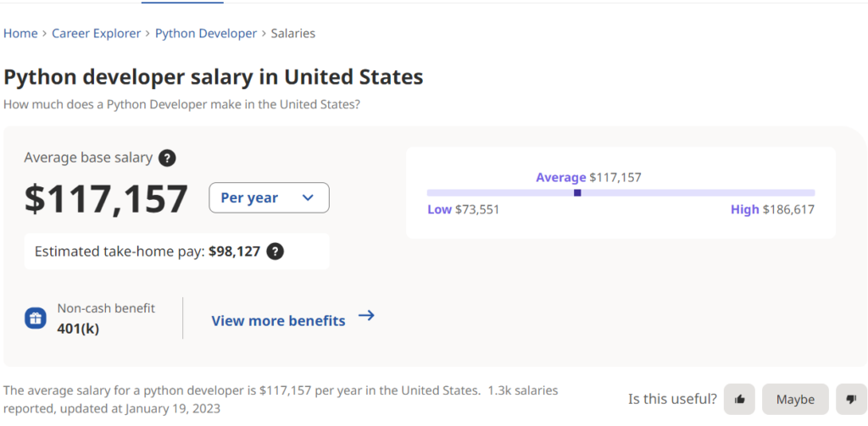Go to the Home breadcrumb
The image size is (868, 426).
click(20, 34)
